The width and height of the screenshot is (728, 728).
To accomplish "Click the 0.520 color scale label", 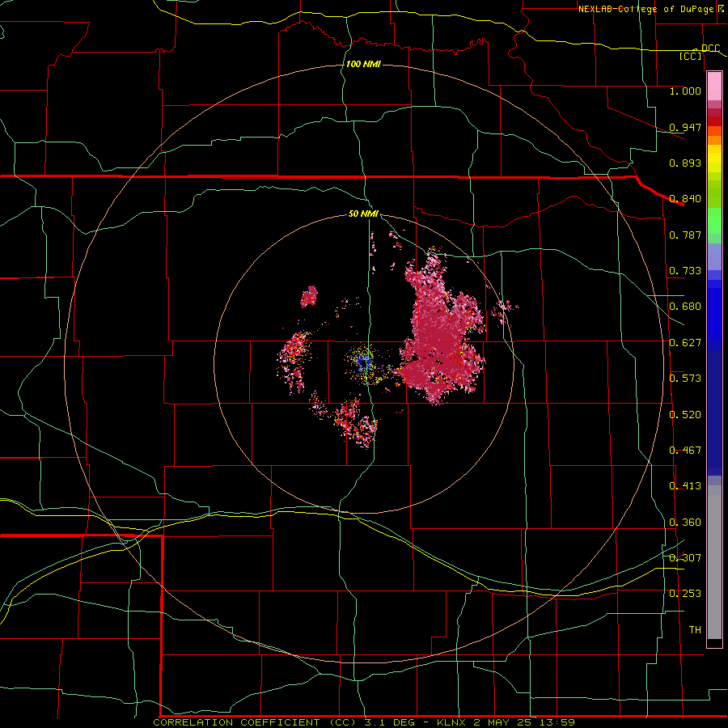I will [685, 415].
